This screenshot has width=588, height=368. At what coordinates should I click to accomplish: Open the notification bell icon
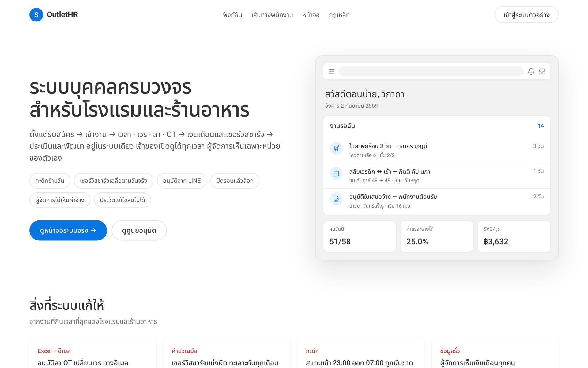(531, 71)
